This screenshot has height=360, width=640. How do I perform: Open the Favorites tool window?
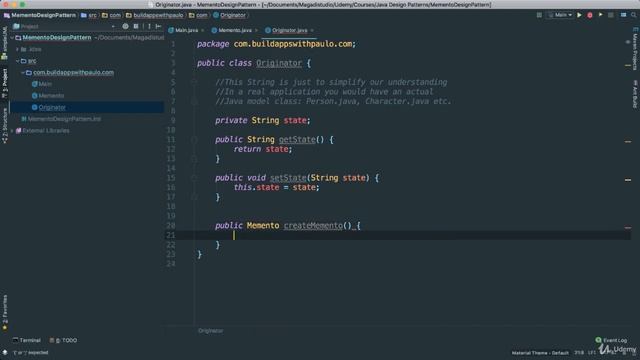point(4,312)
